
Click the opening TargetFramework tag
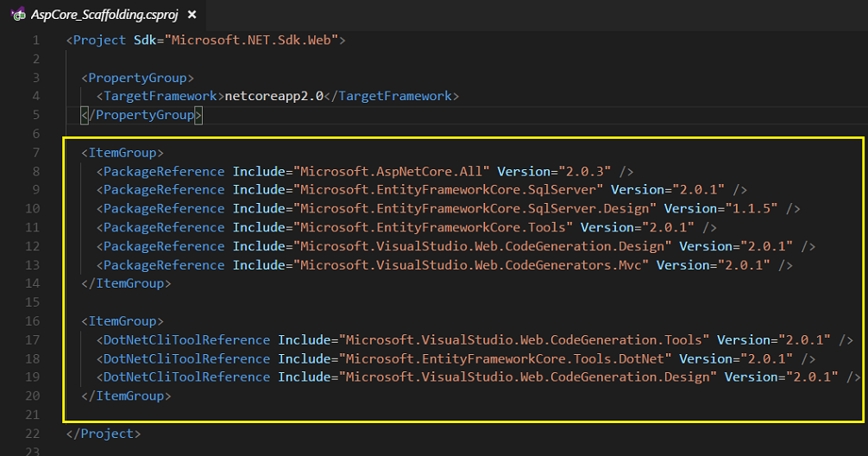[160, 97]
